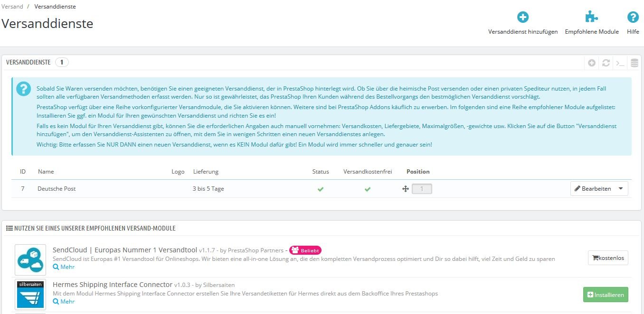Open Hermes Shipping Interface Connector title
Image resolution: width=644 pixels, height=314 pixels.
[112, 285]
